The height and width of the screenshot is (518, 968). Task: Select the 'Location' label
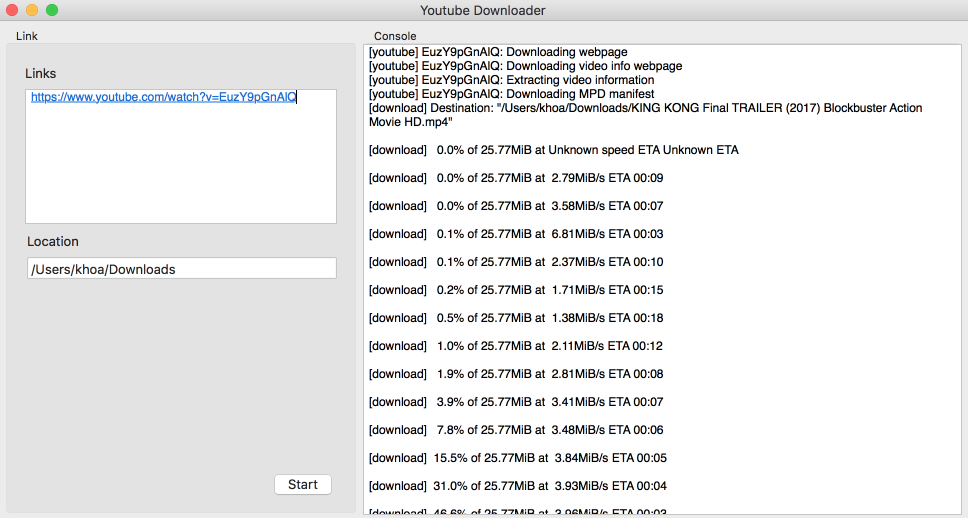click(x=52, y=241)
